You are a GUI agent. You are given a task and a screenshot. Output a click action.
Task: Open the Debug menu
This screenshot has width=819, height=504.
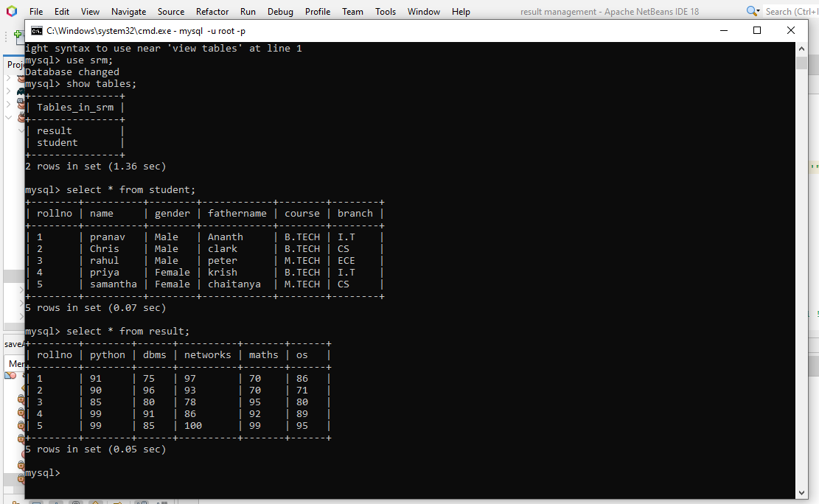281,11
